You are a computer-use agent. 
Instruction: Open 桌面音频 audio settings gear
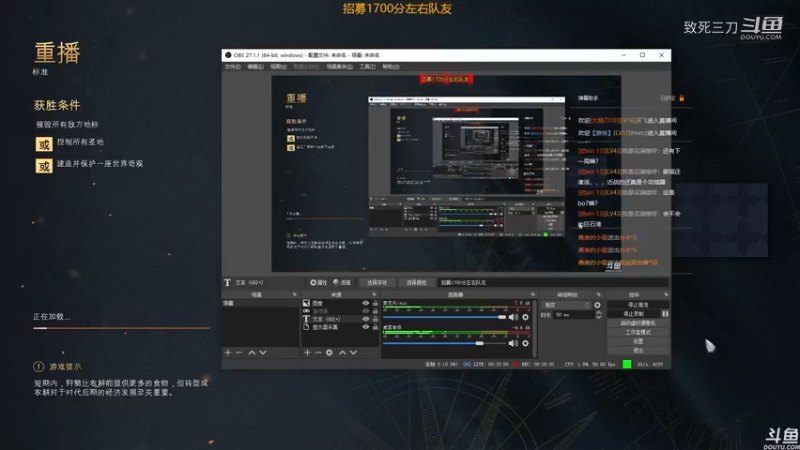coord(525,343)
